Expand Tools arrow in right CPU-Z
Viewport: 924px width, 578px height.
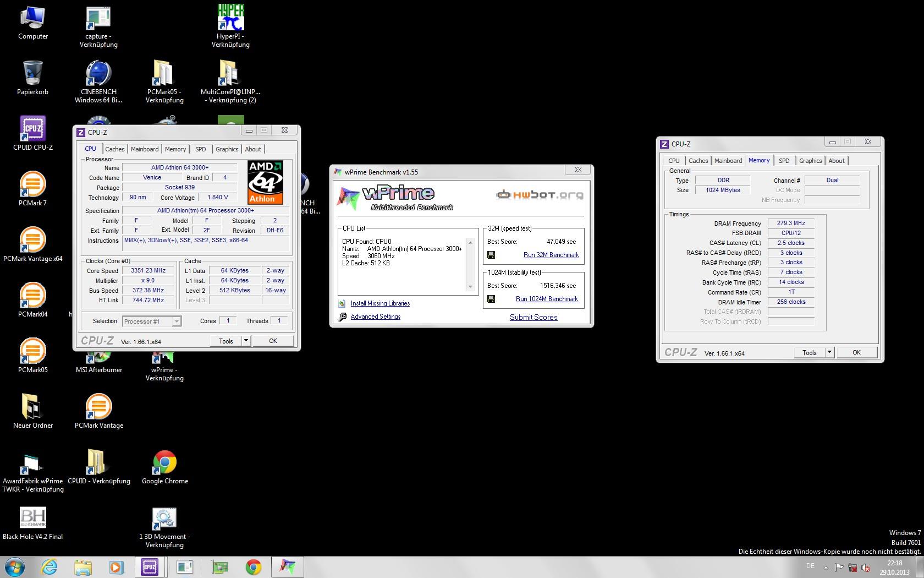coord(829,352)
